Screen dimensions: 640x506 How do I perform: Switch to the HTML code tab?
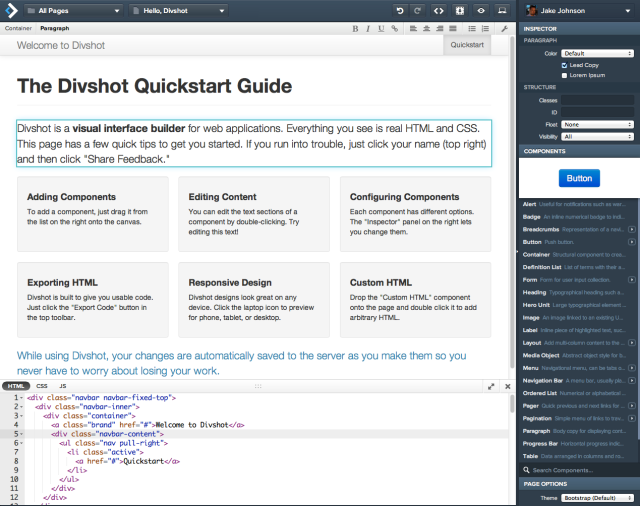click(16, 386)
